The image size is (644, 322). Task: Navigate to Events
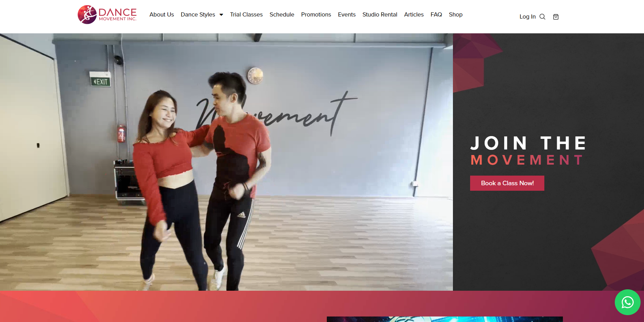point(347,14)
